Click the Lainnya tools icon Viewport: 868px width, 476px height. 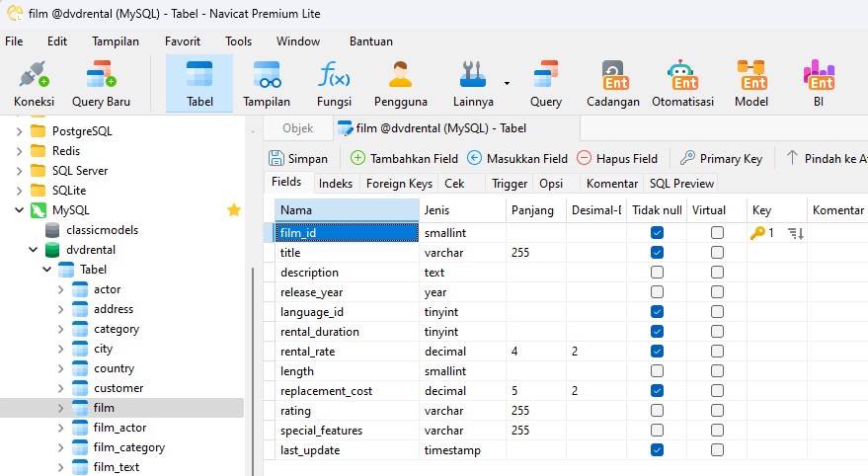(x=472, y=75)
